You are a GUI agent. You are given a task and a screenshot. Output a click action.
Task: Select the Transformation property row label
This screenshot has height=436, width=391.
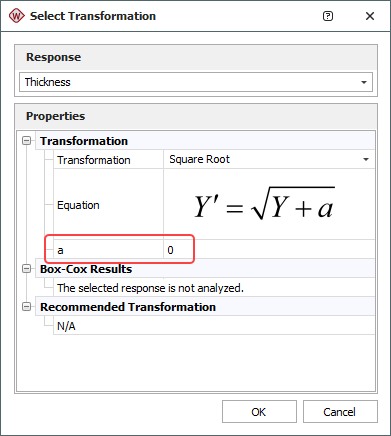point(94,160)
